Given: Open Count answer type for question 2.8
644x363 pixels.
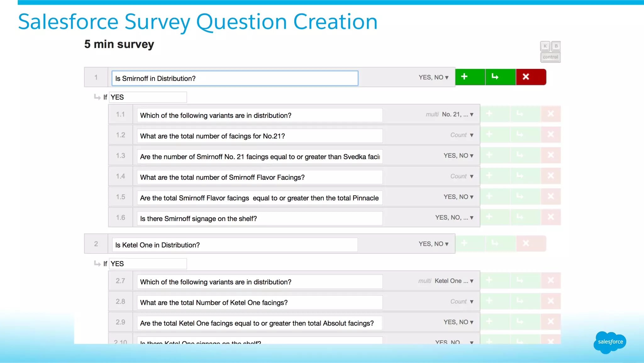Looking at the screenshot, I should coord(462,302).
